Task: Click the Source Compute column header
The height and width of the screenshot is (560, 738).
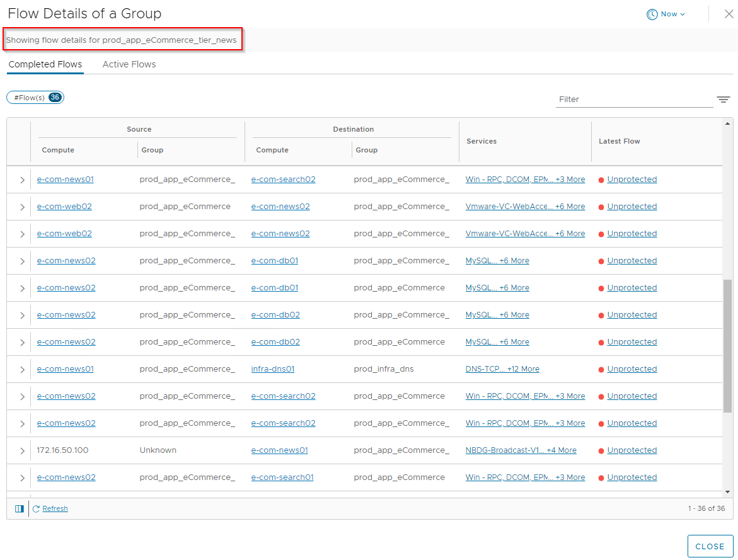Action: [58, 150]
